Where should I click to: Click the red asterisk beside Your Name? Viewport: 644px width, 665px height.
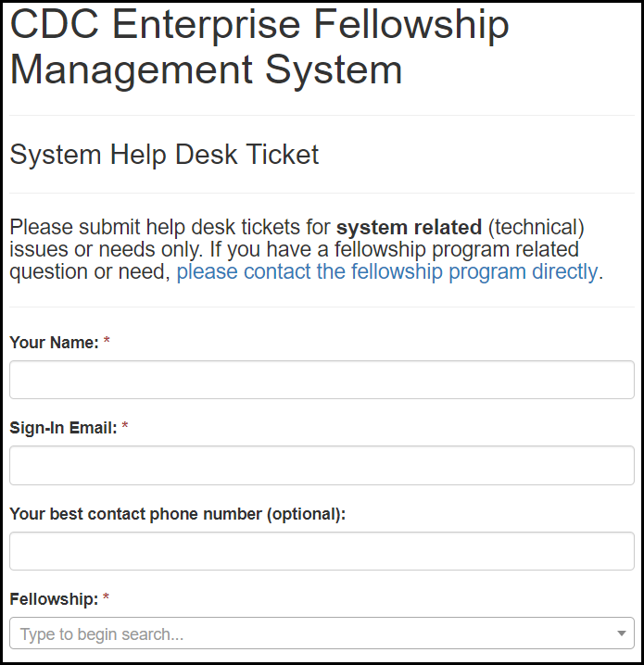[x=107, y=343]
